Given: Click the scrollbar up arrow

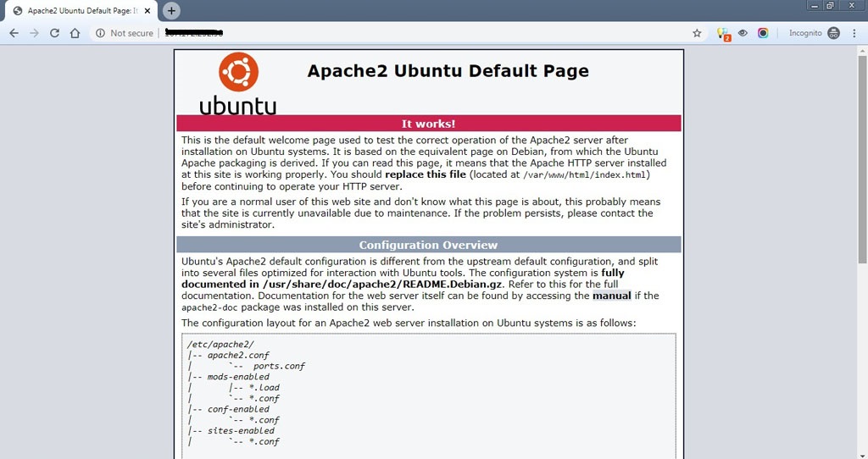Looking at the screenshot, I should click(x=862, y=50).
